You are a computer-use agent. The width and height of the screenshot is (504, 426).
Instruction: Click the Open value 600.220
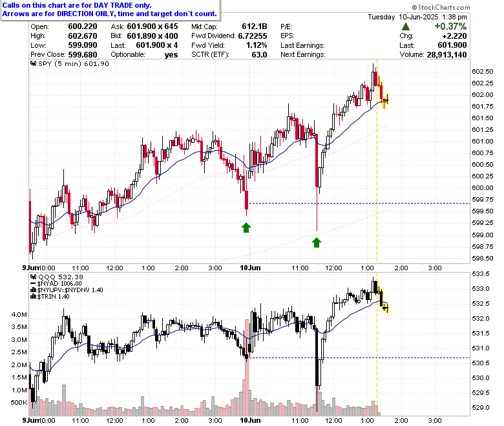[83, 27]
